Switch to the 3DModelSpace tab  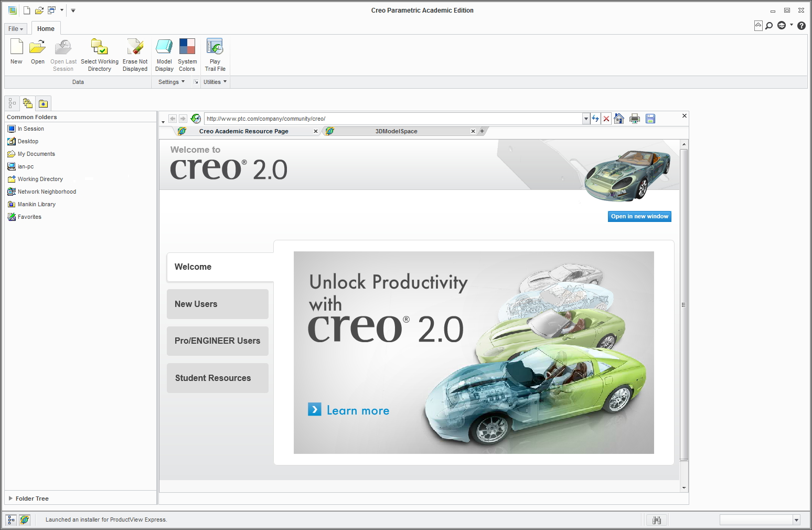tap(397, 131)
